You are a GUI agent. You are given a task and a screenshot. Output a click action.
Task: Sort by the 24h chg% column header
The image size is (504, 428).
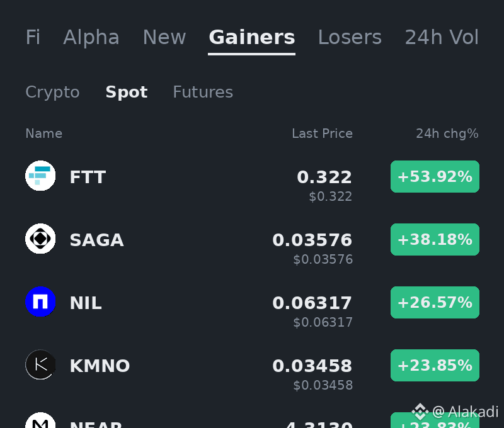click(447, 133)
